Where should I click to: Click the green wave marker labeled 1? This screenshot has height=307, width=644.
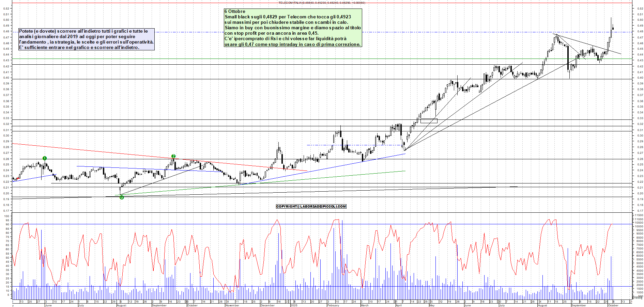(x=45, y=158)
